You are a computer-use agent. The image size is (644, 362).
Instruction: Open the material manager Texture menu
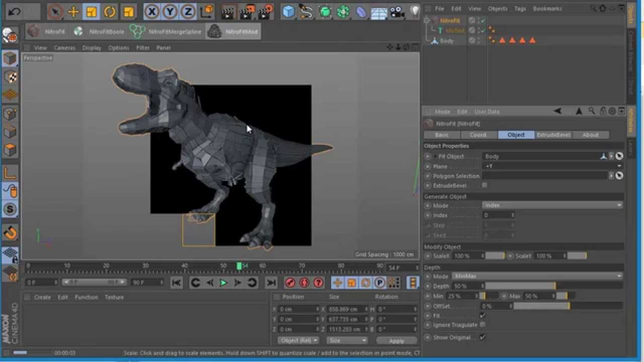coord(114,297)
